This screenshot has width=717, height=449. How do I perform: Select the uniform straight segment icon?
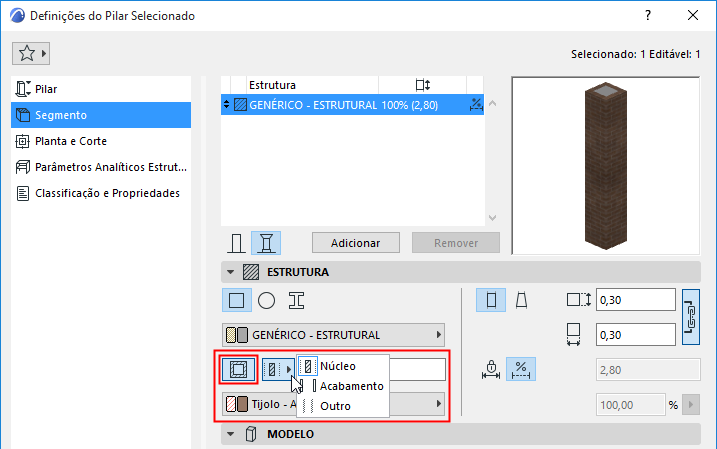point(492,299)
